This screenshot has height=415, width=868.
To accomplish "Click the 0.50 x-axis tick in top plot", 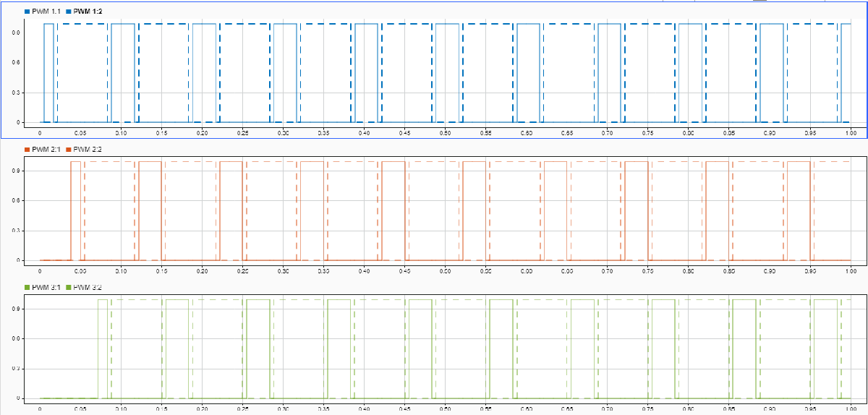I will tap(445, 134).
